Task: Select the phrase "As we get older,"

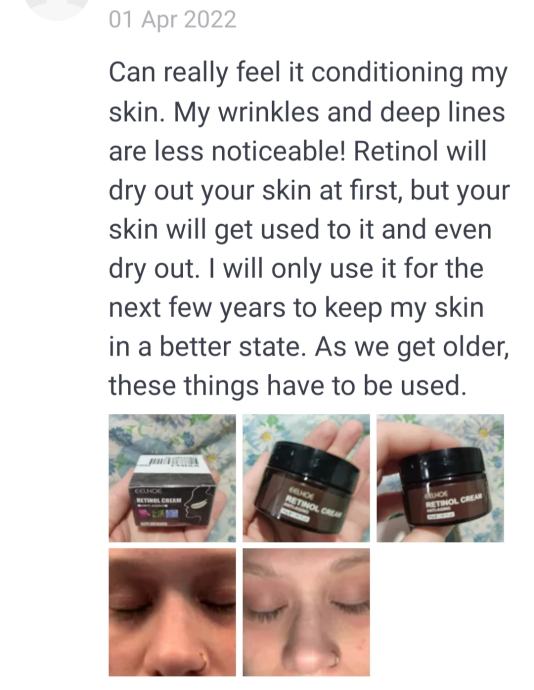Action: tap(412, 347)
